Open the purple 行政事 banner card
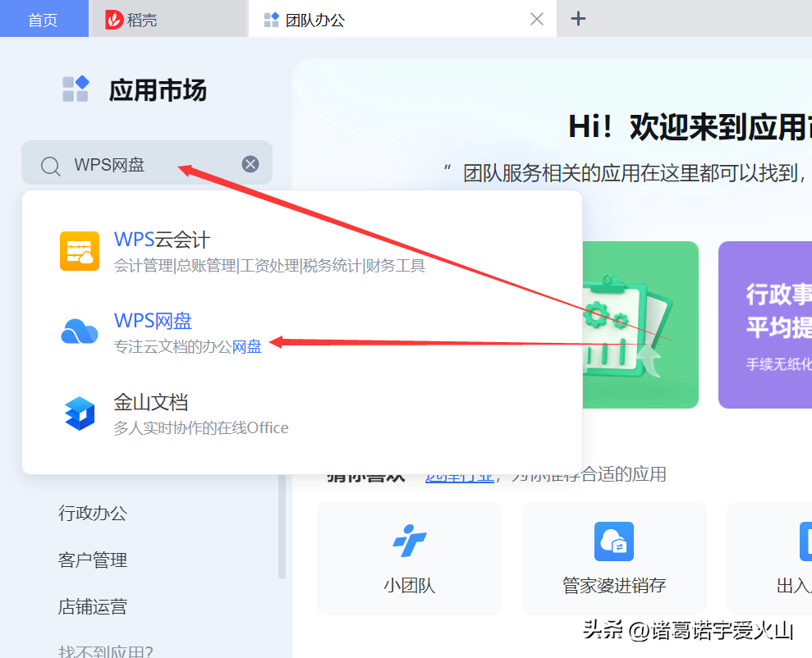The height and width of the screenshot is (658, 812). point(765,325)
